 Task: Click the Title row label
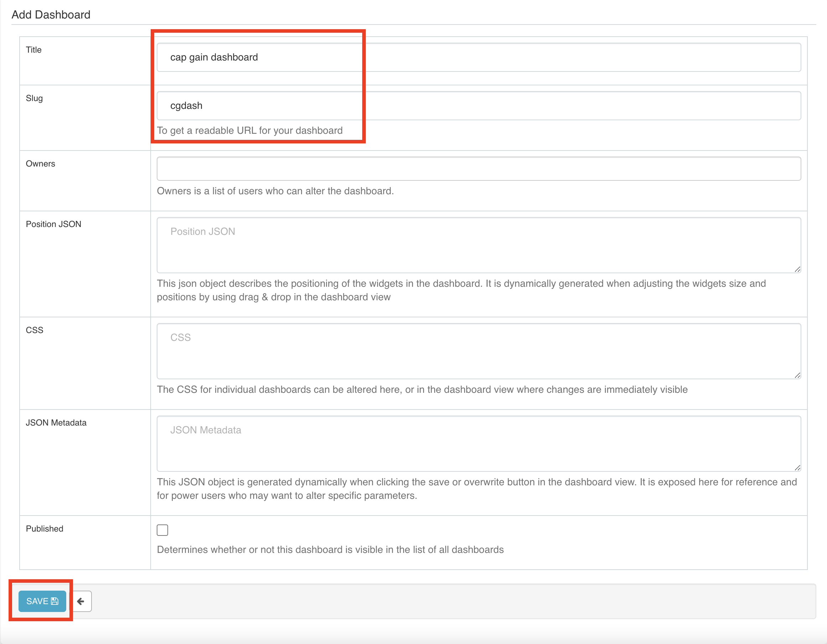pyautogui.click(x=34, y=50)
